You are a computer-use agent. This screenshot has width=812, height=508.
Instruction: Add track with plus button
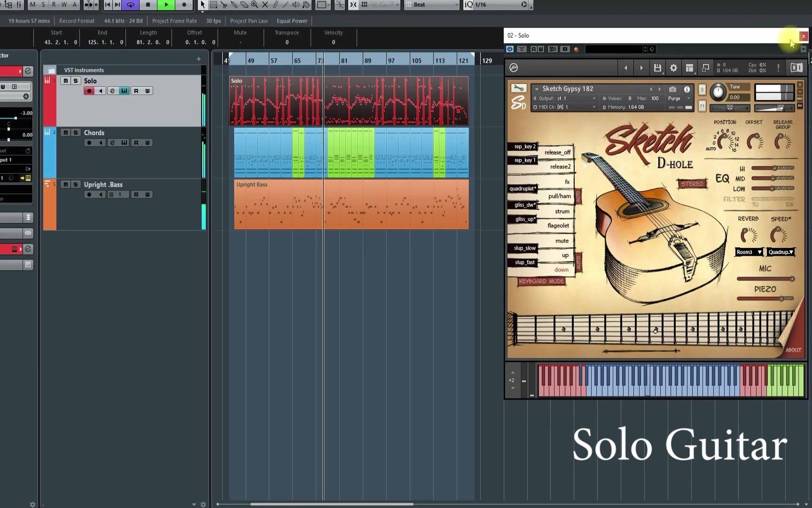click(x=199, y=59)
